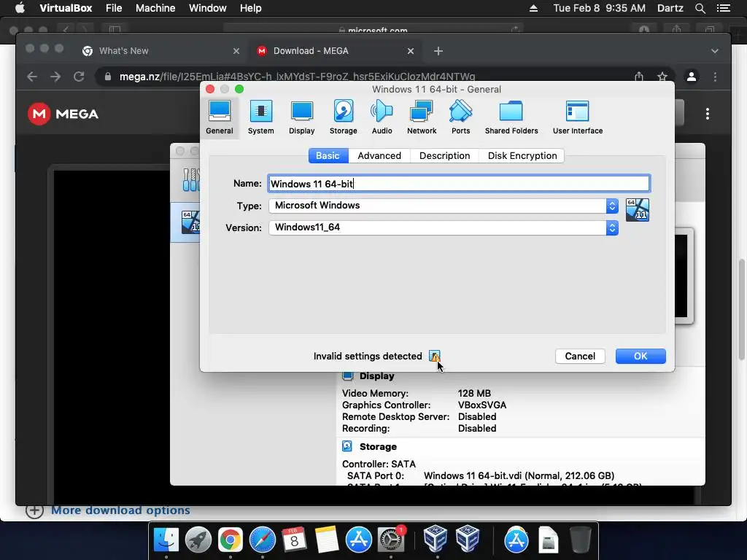Open Spotlight search in menu bar
747x560 pixels.
tap(700, 8)
